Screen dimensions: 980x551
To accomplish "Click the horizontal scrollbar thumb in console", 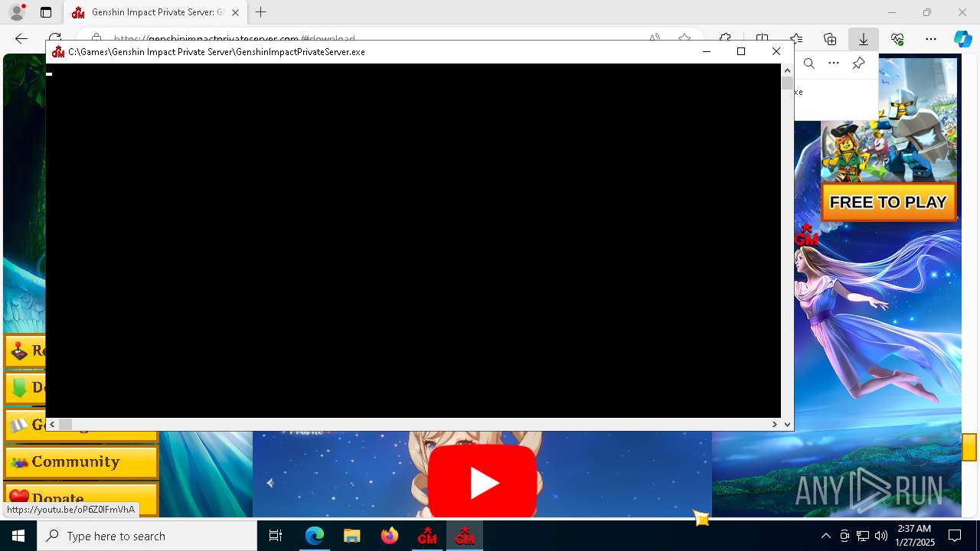I will [66, 424].
